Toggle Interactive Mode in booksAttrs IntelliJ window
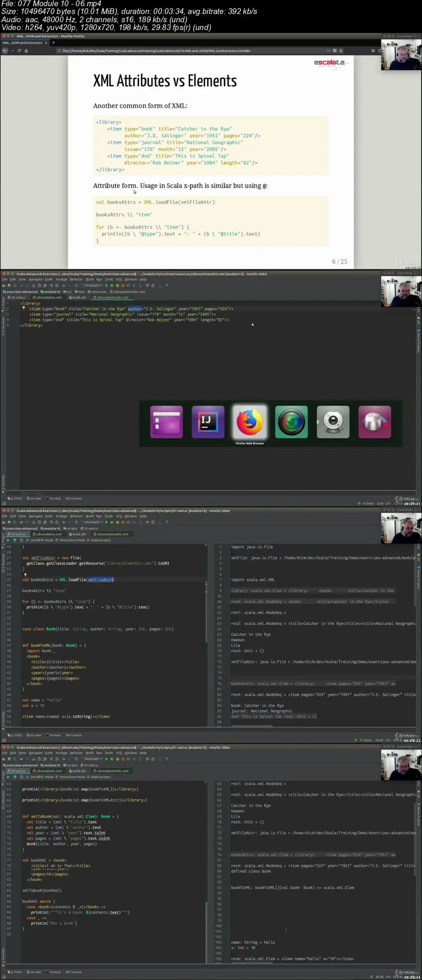This screenshot has width=422, height=980. click(x=70, y=540)
